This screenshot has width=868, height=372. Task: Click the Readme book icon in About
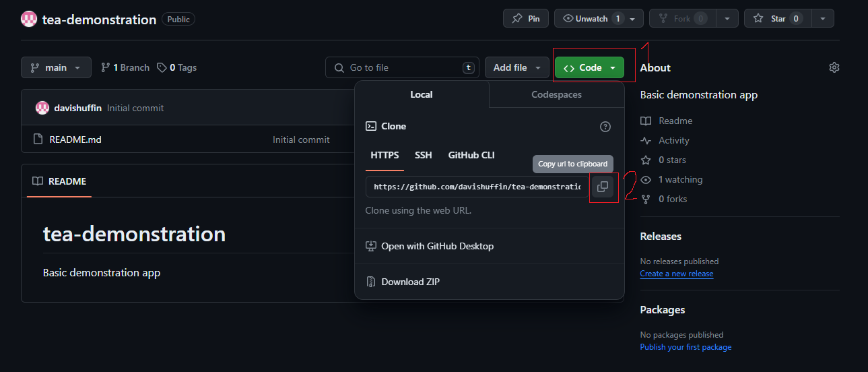(x=646, y=121)
